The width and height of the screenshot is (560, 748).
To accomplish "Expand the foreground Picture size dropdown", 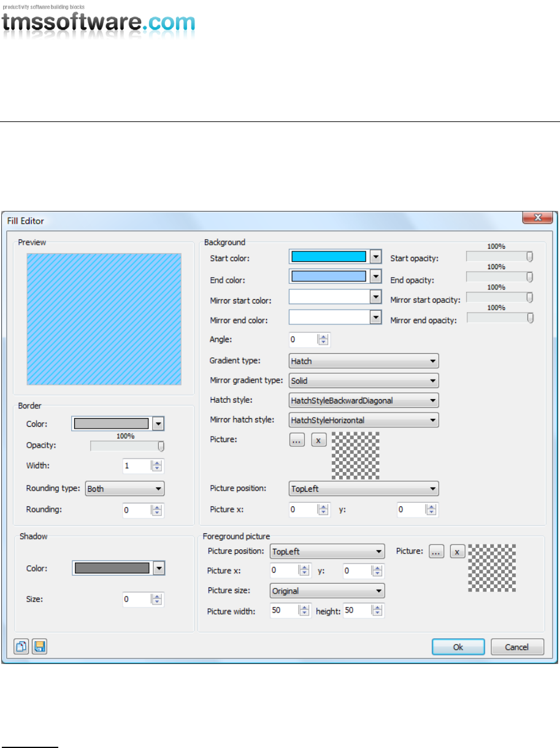I will click(x=328, y=591).
